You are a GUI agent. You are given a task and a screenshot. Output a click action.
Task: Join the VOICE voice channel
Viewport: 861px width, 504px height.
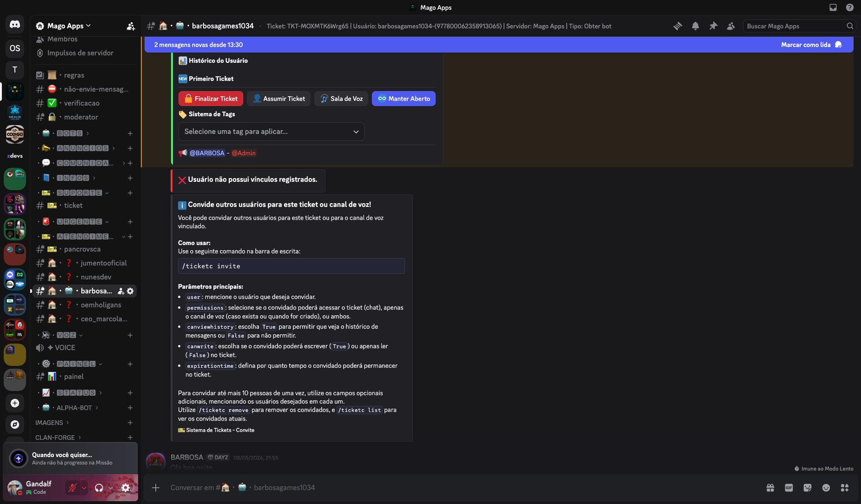pos(85,348)
